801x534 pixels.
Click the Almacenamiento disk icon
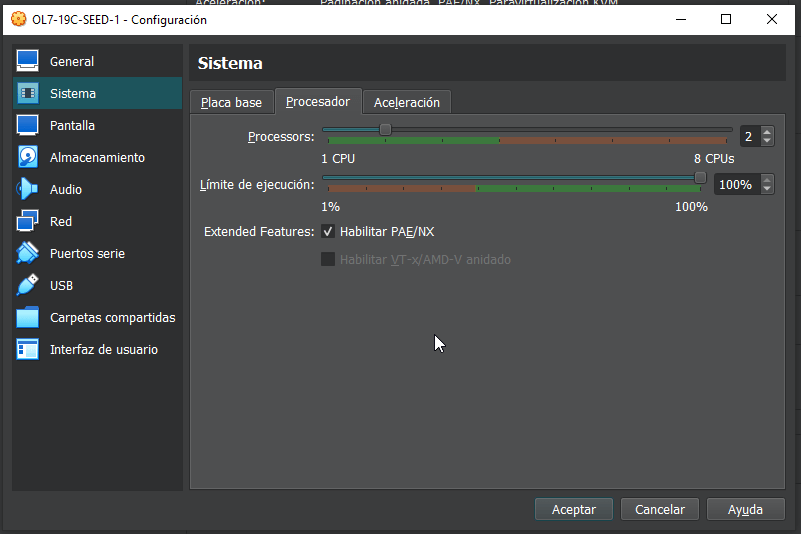[28, 157]
